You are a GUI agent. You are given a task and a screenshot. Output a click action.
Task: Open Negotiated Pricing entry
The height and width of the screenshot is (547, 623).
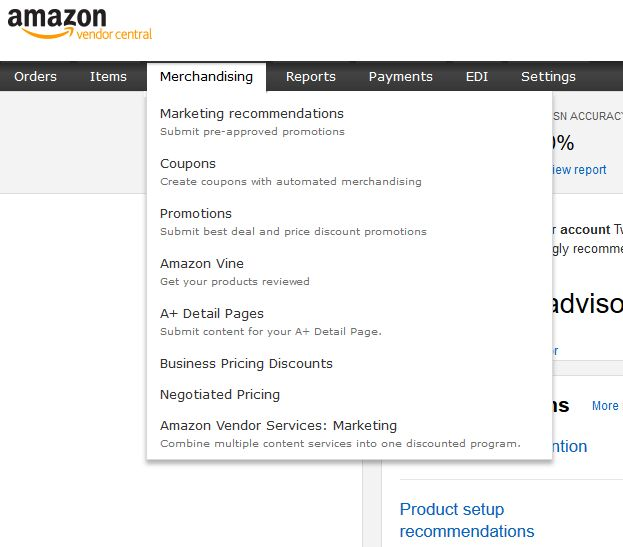tap(220, 394)
